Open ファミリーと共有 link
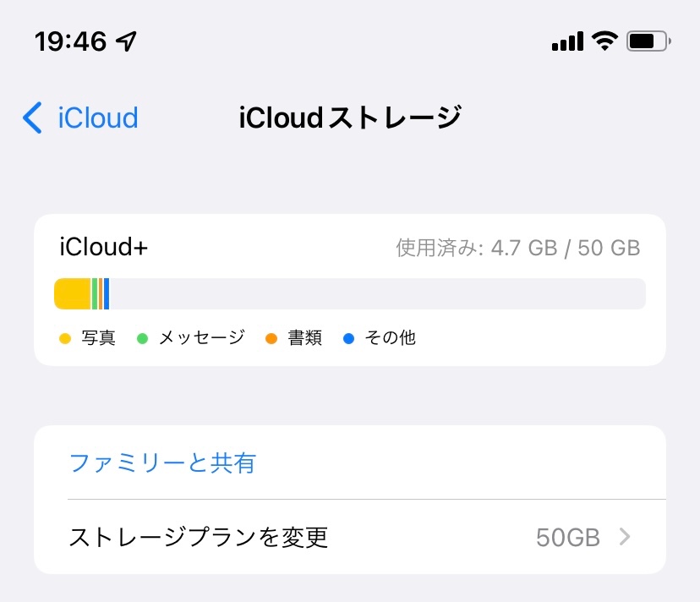 162,462
